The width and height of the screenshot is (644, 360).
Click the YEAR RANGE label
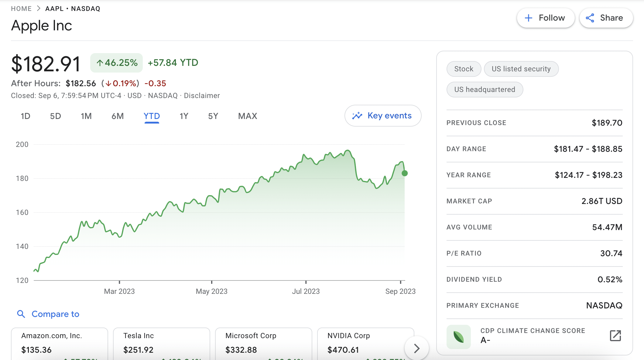pos(469,175)
